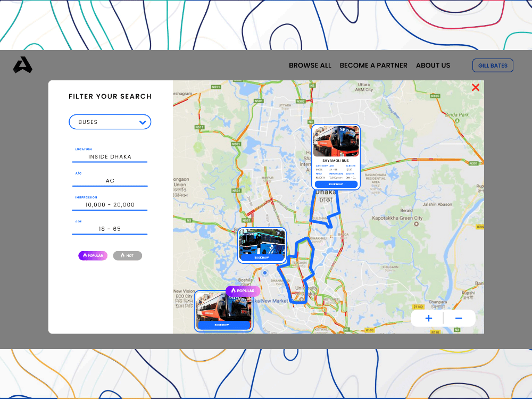Image resolution: width=532 pixels, height=399 pixels.
Task: Expand the Buses category dropdown
Action: pos(110,122)
